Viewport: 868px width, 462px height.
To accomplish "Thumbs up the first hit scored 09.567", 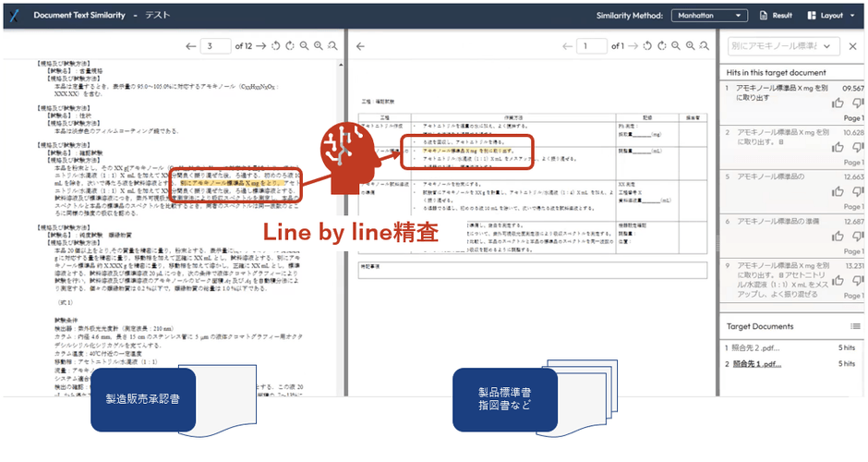I will click(838, 103).
